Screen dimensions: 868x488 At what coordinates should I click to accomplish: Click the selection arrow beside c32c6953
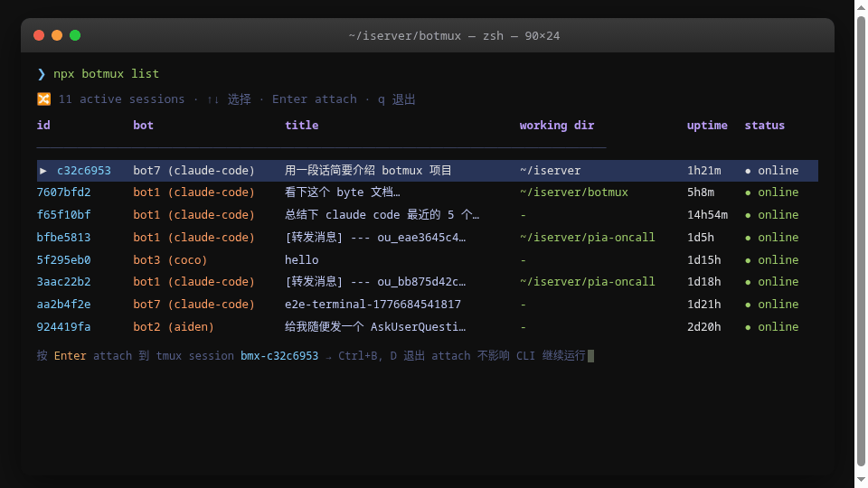43,171
